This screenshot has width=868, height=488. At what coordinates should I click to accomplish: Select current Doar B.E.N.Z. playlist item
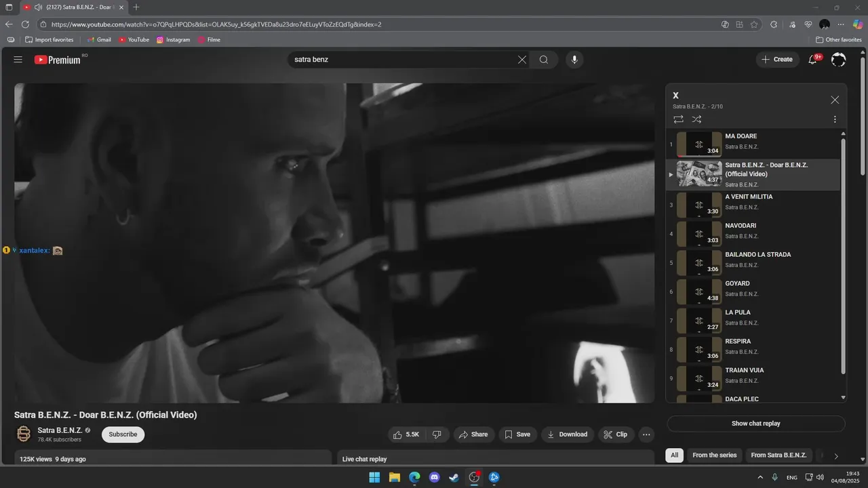click(x=753, y=174)
